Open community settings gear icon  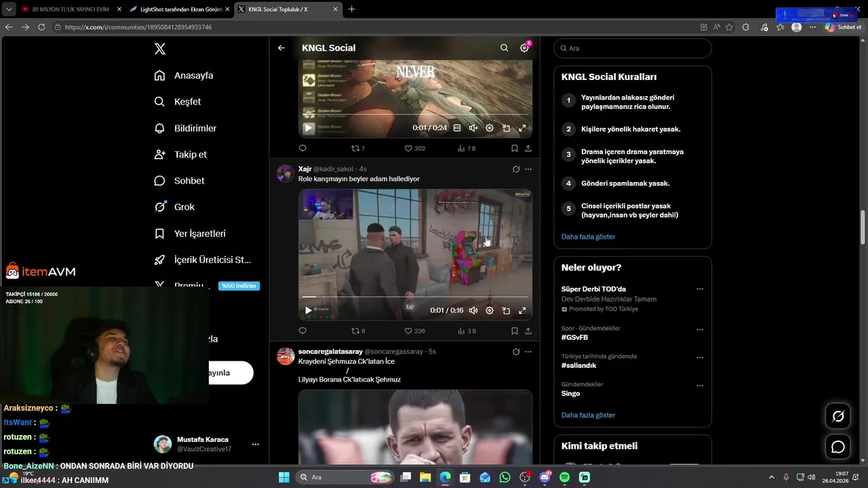coord(524,48)
